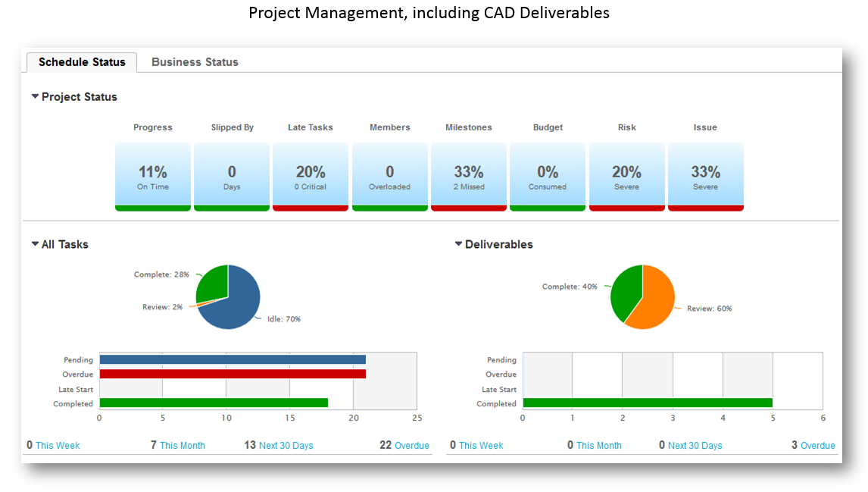The image size is (868, 492).
Task: Collapse the Project Status section
Action: coord(35,97)
